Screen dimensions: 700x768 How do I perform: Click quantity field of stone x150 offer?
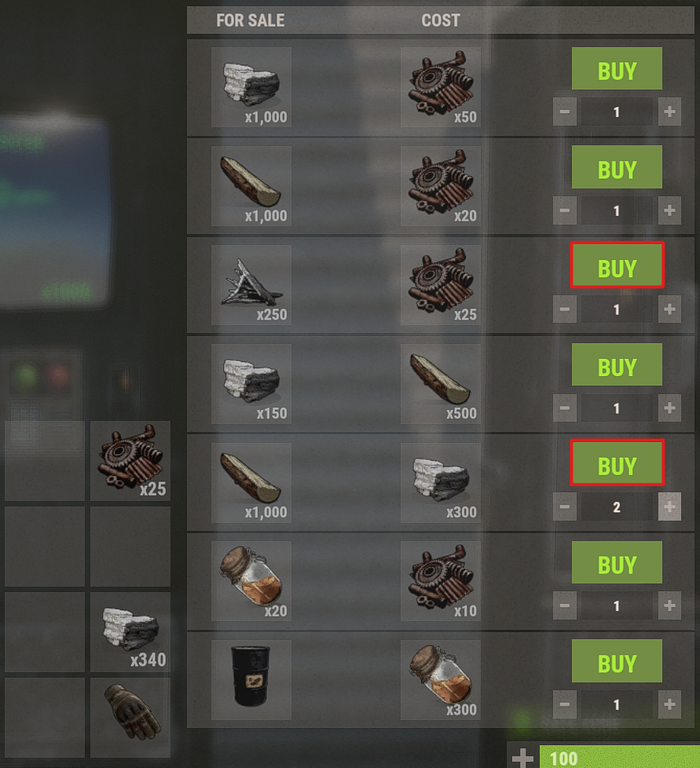tap(617, 408)
